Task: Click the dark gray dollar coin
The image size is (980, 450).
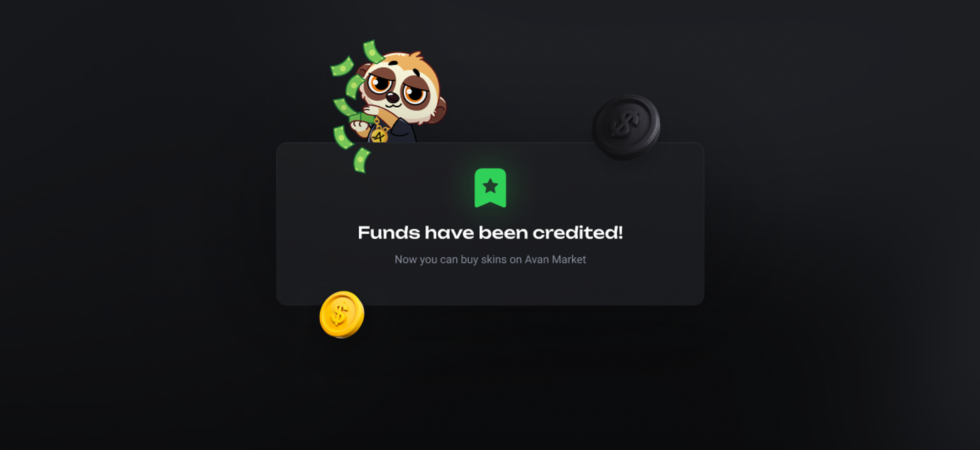Action: (x=626, y=126)
